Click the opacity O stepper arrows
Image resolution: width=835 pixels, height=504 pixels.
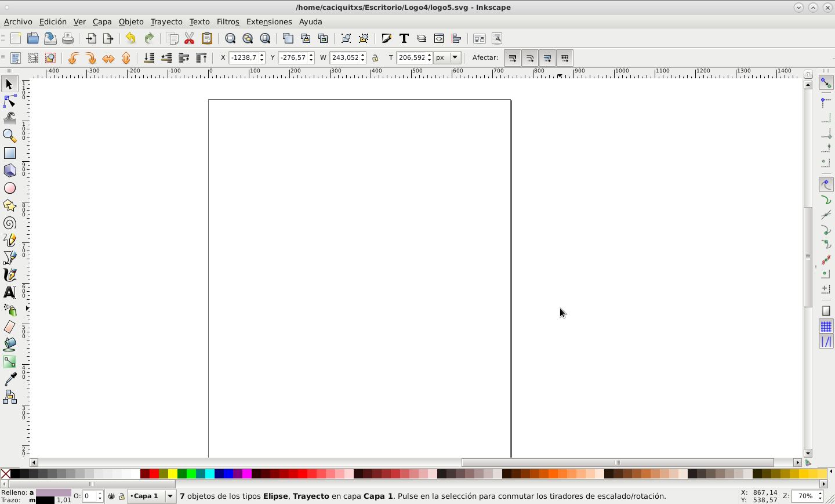tap(100, 496)
